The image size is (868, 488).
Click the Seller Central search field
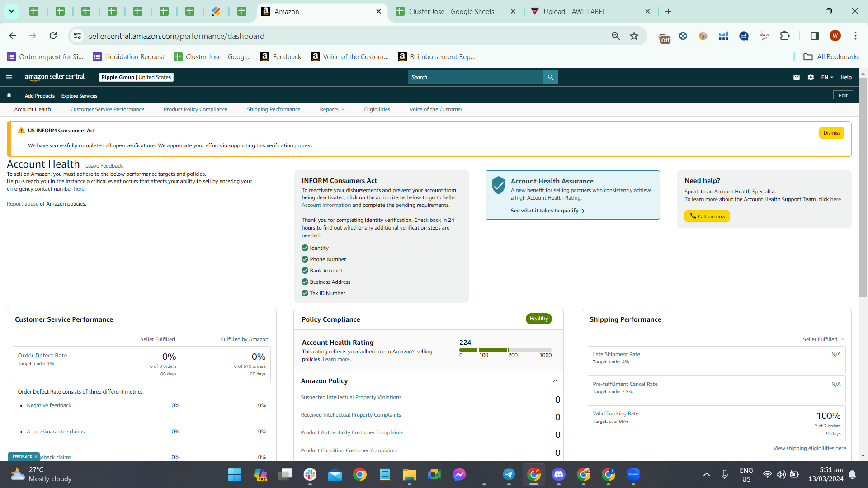click(x=476, y=77)
